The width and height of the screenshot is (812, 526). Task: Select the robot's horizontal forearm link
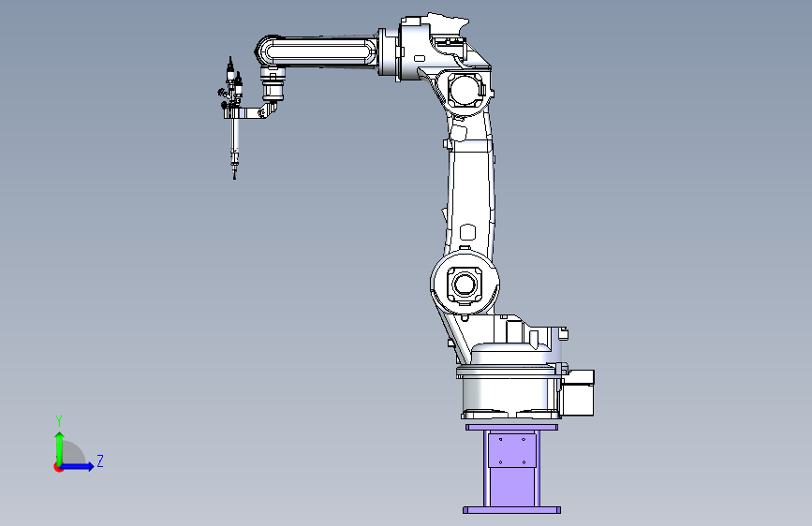[317, 51]
